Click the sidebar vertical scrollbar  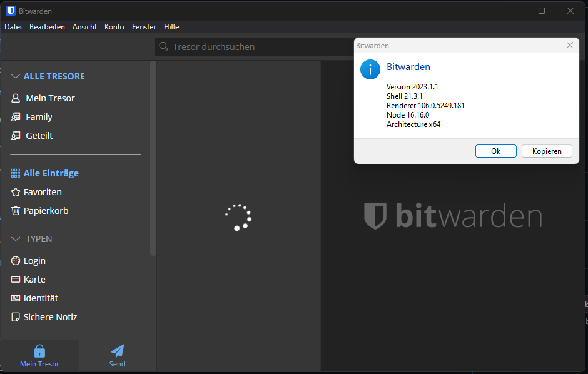153,158
